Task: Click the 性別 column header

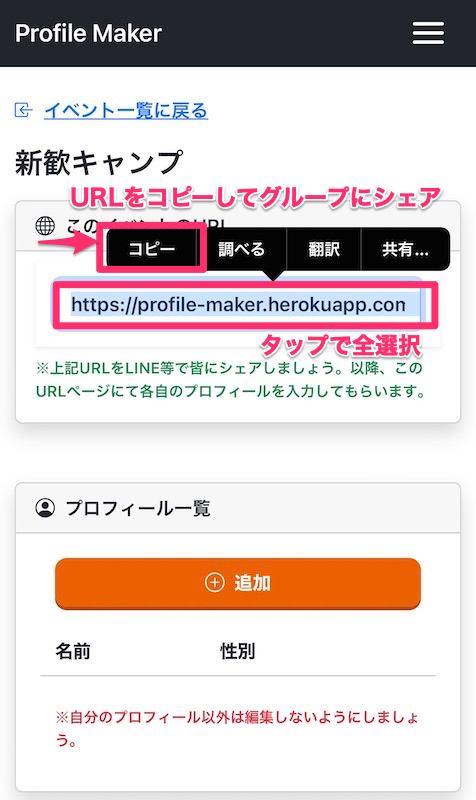Action: pyautogui.click(x=237, y=651)
